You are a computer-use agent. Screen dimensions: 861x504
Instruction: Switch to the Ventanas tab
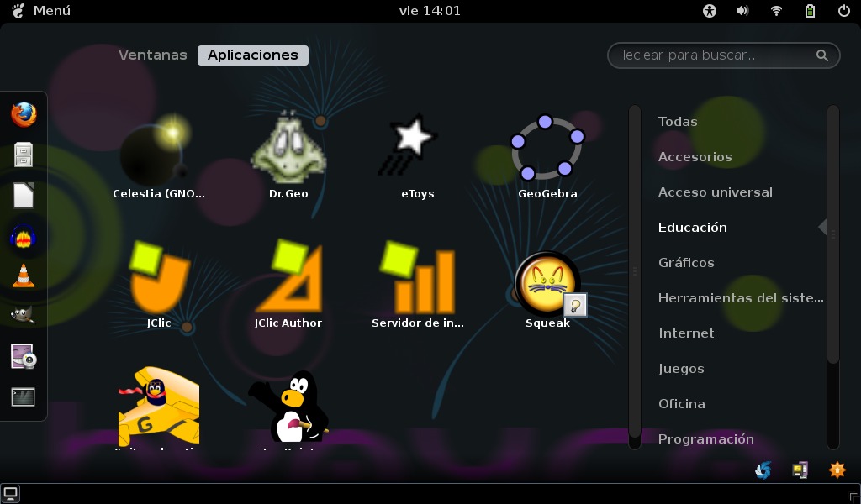152,55
